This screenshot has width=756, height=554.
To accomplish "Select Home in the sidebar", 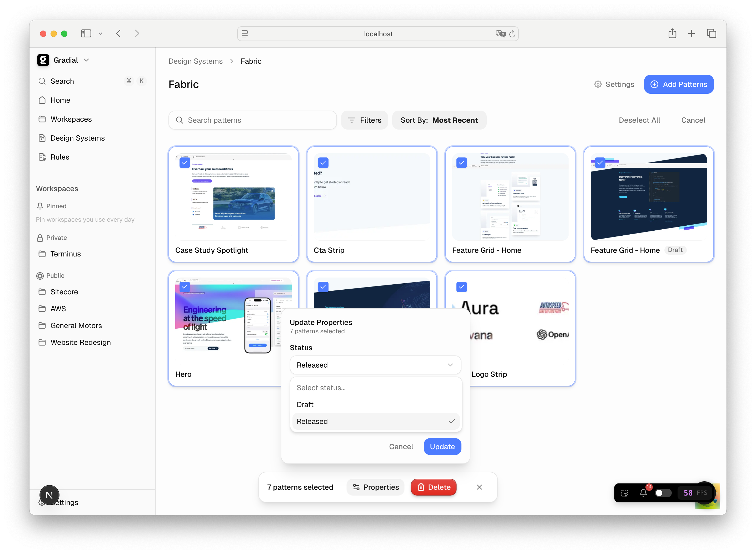I will [x=60, y=100].
